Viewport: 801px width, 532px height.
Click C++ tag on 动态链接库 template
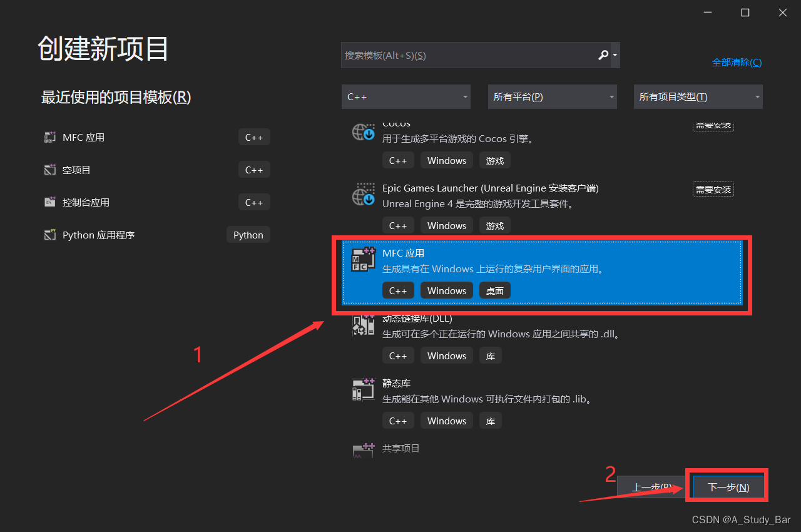pyautogui.click(x=398, y=356)
